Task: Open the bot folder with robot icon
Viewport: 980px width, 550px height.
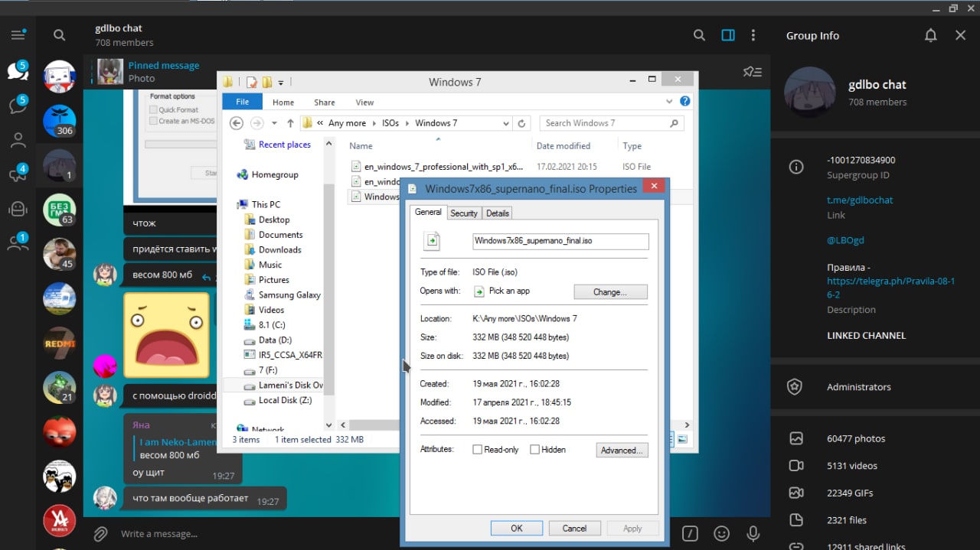Action: (18, 209)
